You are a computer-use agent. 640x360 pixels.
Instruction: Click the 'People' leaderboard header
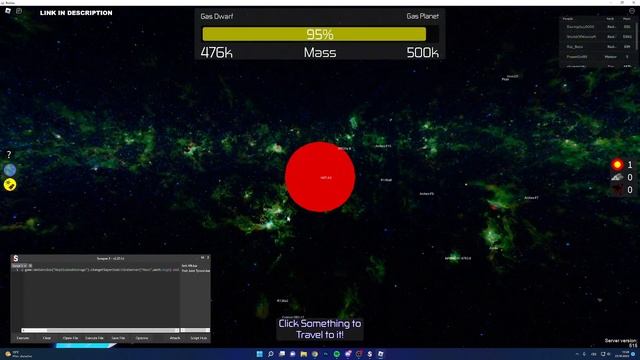[568, 19]
